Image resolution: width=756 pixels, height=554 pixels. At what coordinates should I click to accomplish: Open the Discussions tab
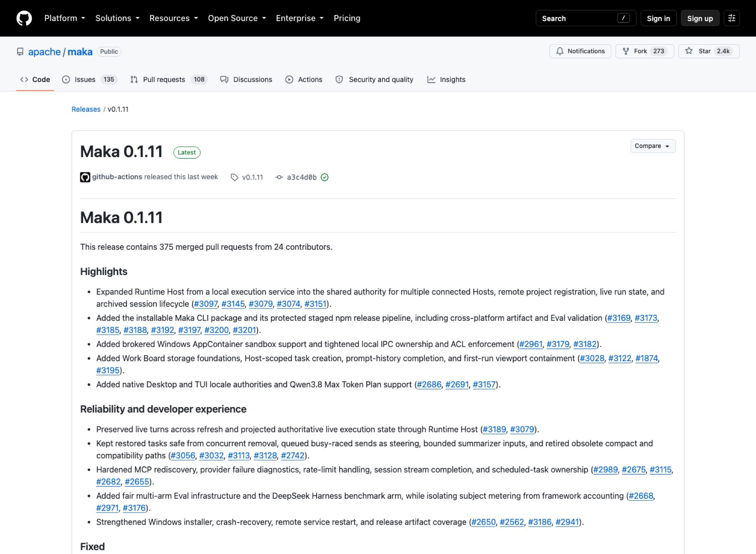(246, 79)
